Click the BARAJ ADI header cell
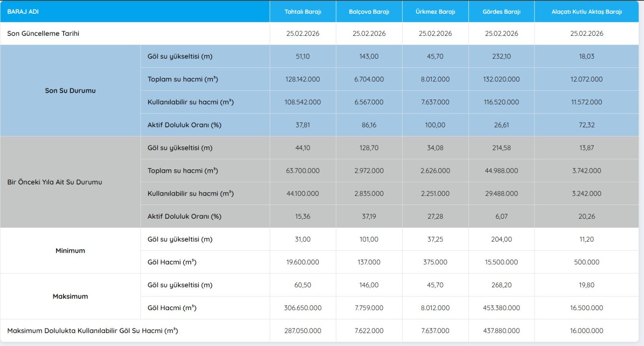The height and width of the screenshot is (346, 644). click(23, 12)
